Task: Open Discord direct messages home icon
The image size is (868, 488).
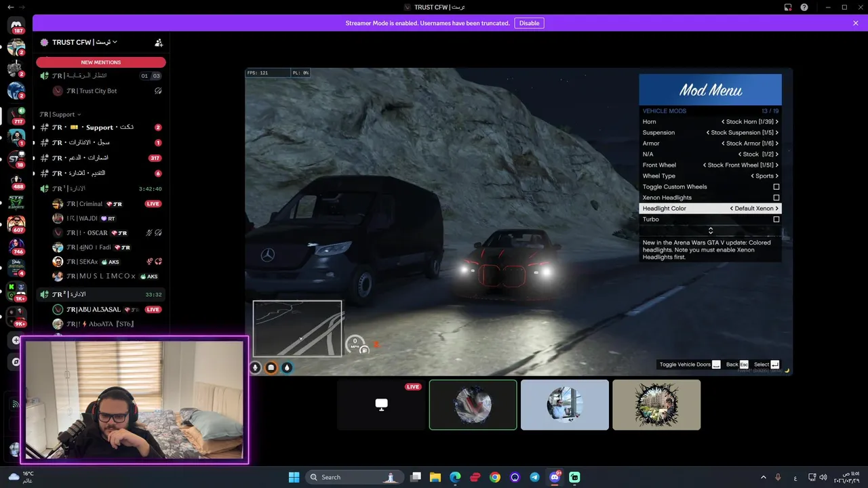Action: [16, 25]
